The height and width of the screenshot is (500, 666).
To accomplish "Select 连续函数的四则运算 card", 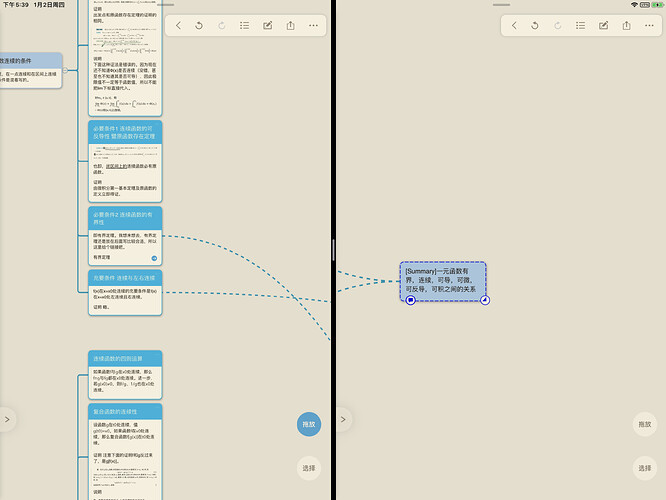I will coord(125,375).
